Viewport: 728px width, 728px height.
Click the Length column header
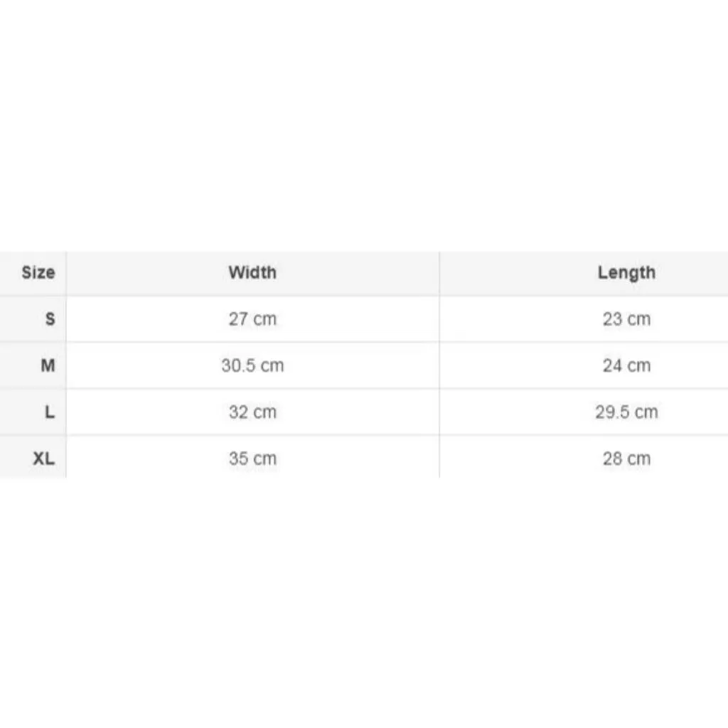point(626,273)
